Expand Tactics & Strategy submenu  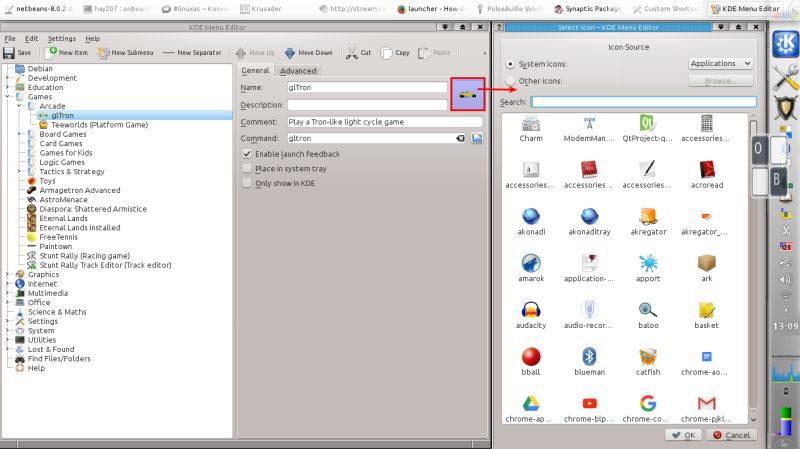[19, 171]
